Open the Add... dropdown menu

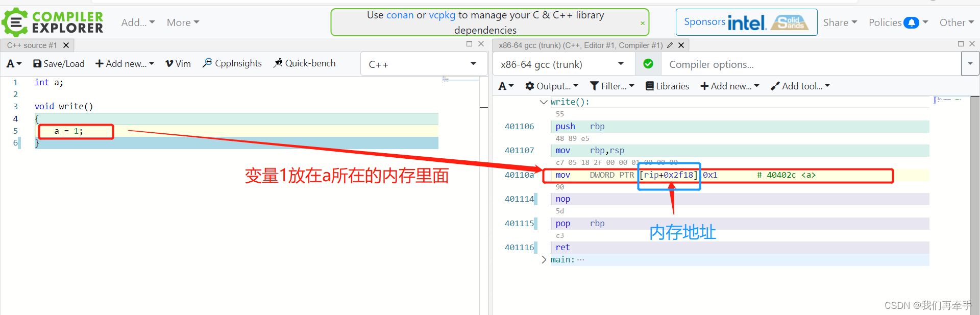point(138,22)
